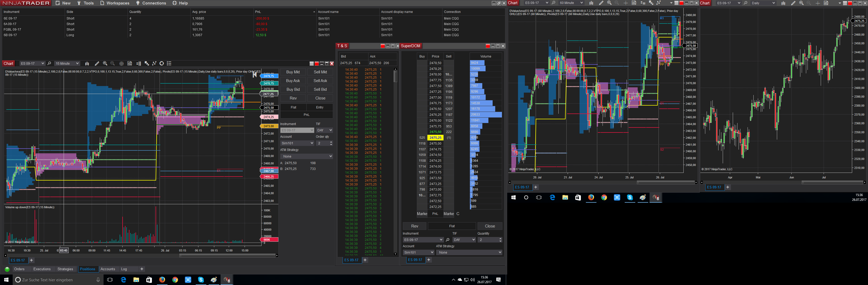Click the Quantity field in SuperDOM

pos(489,240)
